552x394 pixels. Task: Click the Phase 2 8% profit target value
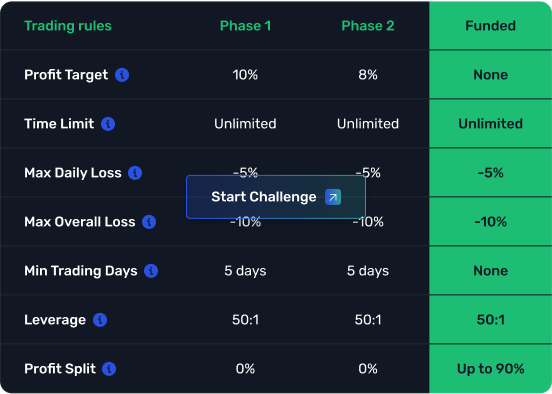368,75
